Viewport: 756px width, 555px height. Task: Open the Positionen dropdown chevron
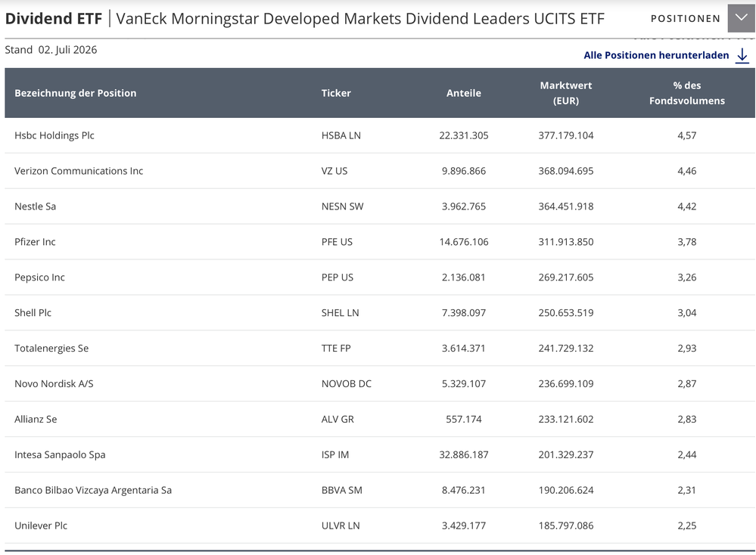coord(742,18)
